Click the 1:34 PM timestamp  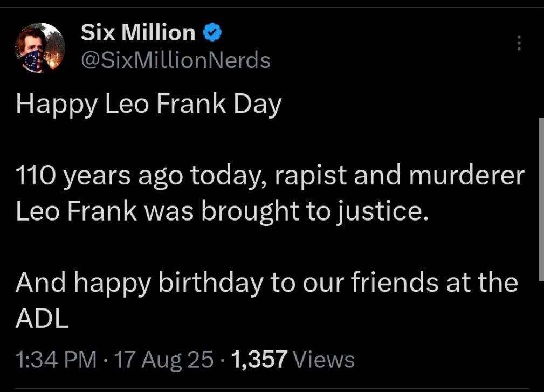(56, 359)
